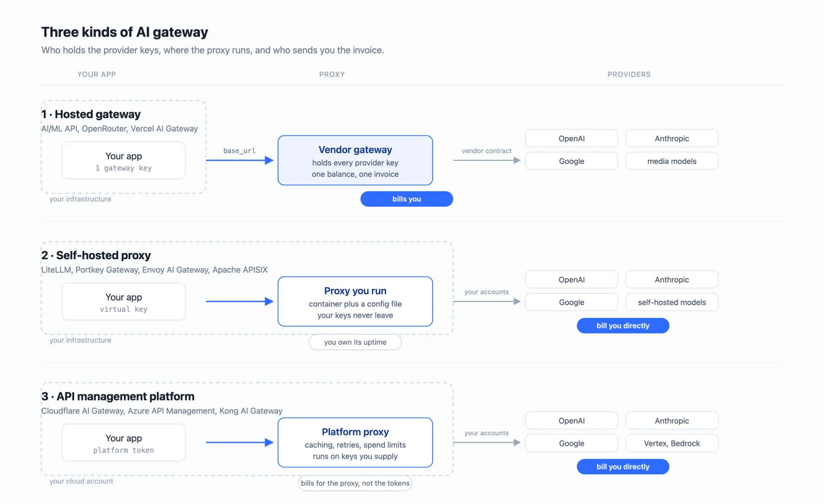824x504 pixels.
Task: Click the 'LiteLLM, Portkey Gateway, Envoy AI Gateway' line
Action: pos(154,270)
